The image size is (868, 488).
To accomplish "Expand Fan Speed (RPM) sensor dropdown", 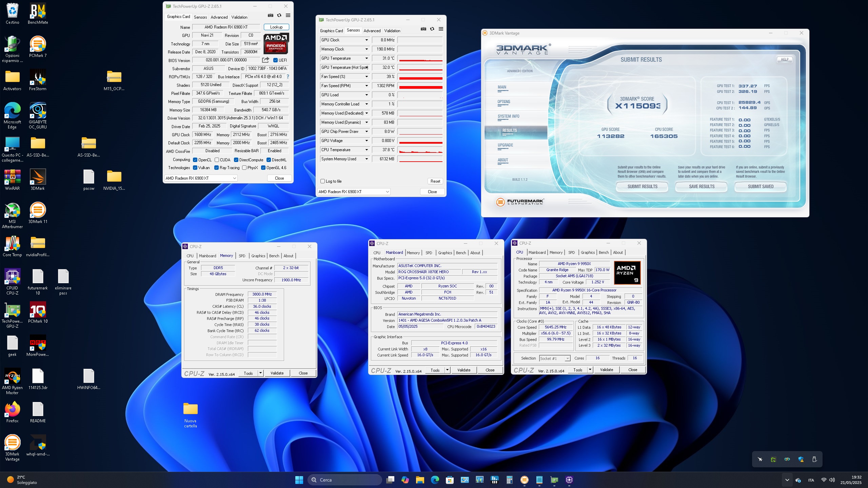I will [x=367, y=86].
